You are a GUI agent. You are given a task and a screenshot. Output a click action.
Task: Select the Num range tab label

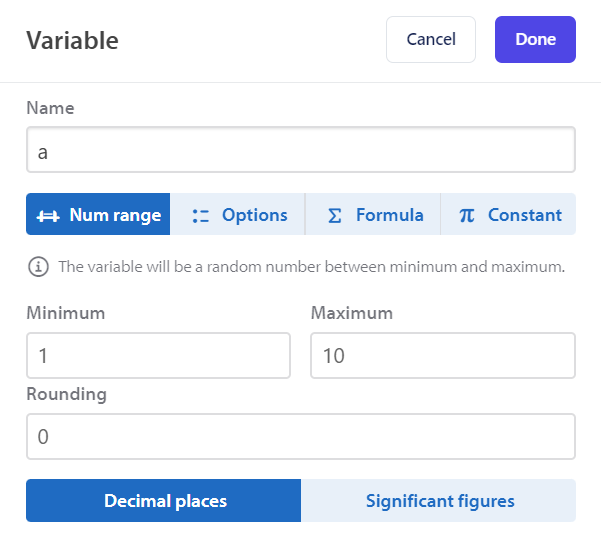115,215
